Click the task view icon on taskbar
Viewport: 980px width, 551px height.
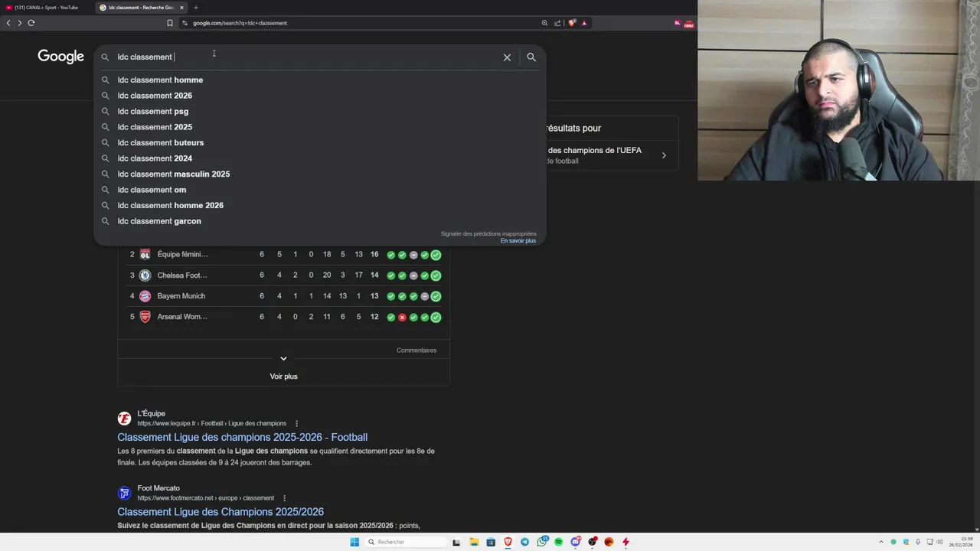coord(456,542)
